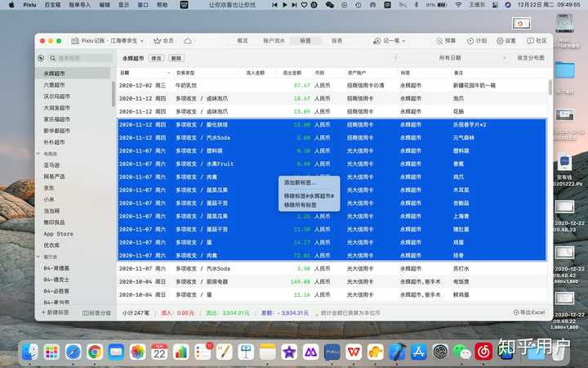Image resolution: width=588 pixels, height=368 pixels.
Task: Launch Safari from the dock
Action: 73,352
